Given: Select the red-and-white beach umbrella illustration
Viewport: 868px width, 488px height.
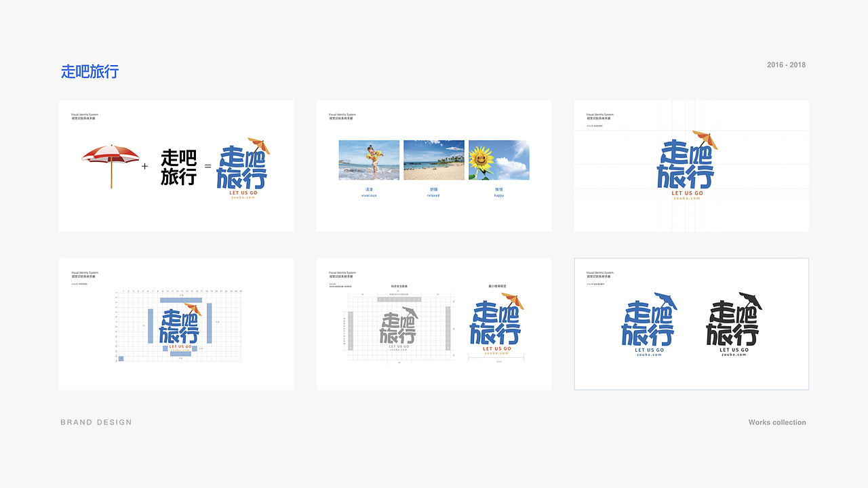Looking at the screenshot, I should [111, 165].
